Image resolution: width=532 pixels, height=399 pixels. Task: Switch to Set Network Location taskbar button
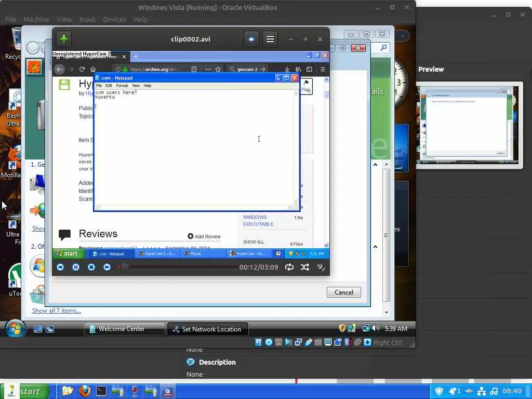coord(208,329)
